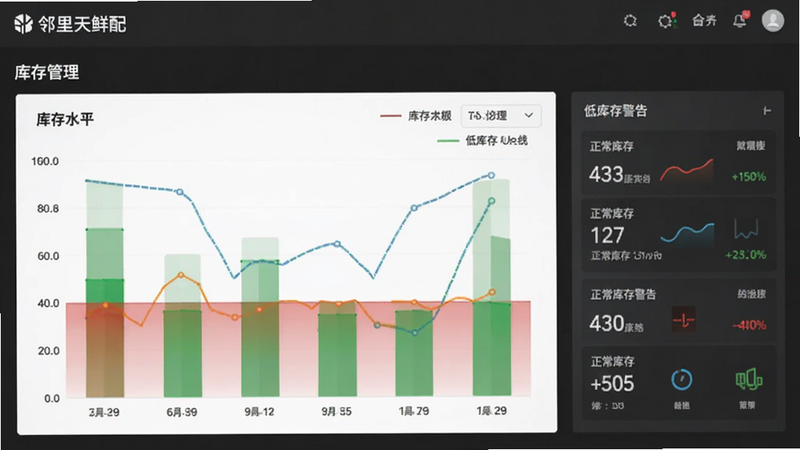Open the user avatar profile menu
The image size is (800, 450).
[772, 21]
